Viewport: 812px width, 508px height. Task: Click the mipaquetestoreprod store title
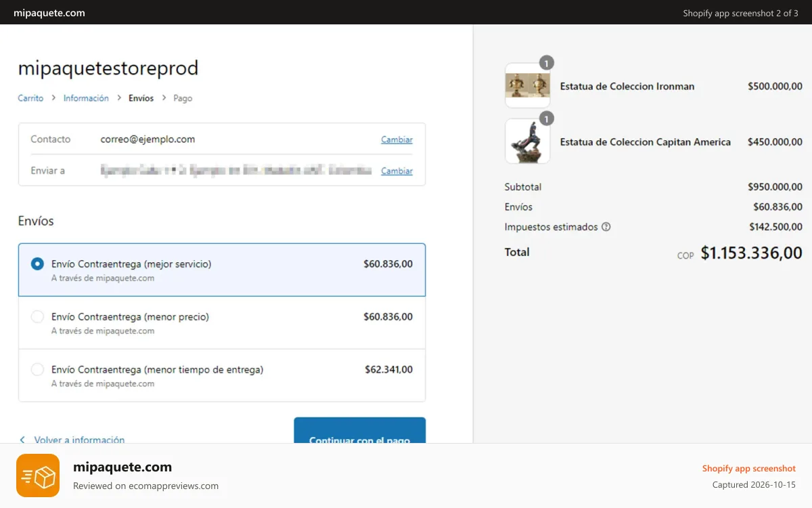[x=108, y=68]
